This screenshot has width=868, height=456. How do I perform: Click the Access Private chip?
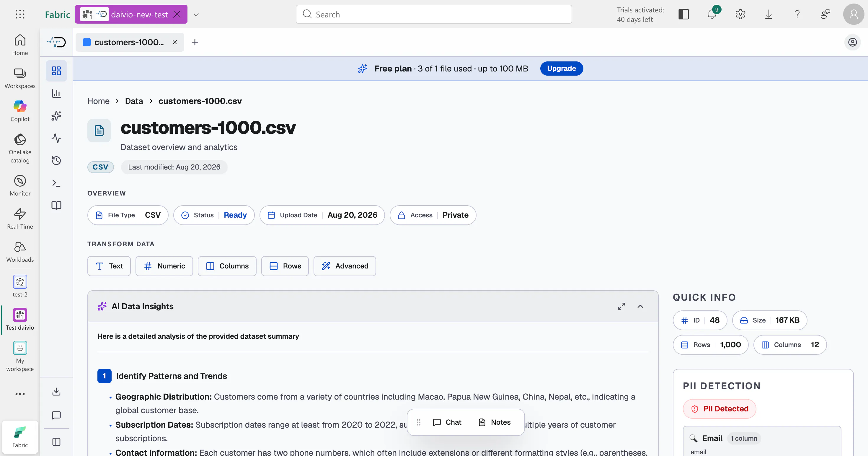433,215
